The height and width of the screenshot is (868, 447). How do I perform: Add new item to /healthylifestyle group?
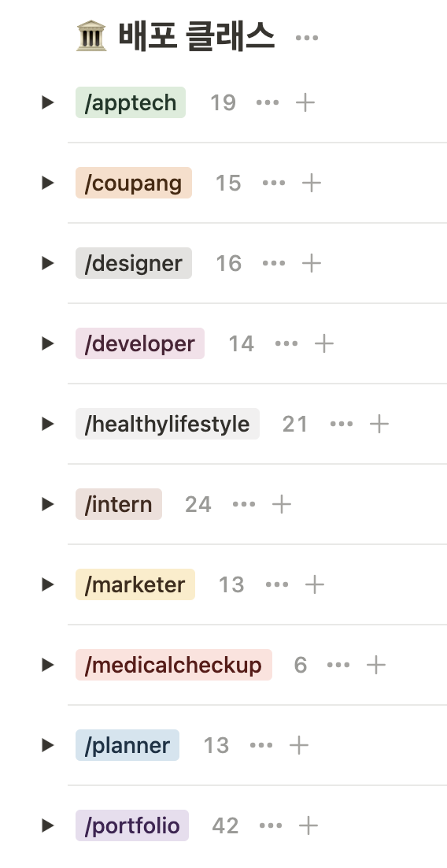[x=379, y=424]
